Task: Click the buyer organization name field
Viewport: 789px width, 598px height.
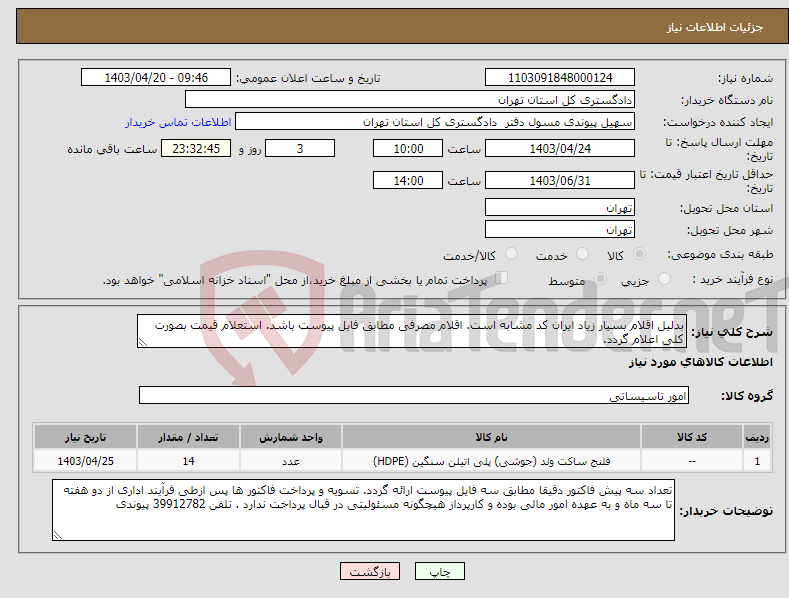Action: (x=410, y=100)
